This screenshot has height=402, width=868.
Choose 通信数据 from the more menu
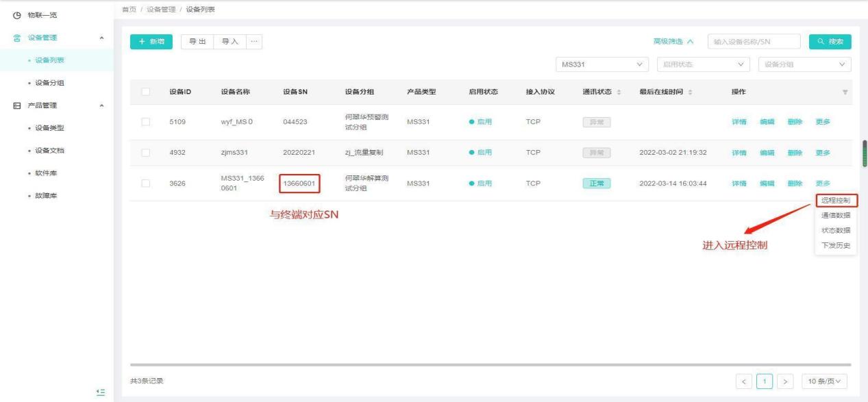click(836, 215)
